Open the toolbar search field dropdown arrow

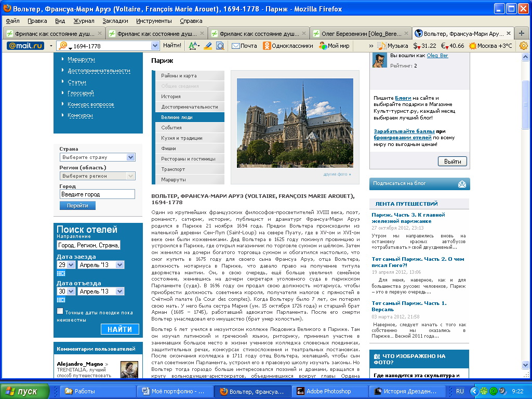point(155,46)
